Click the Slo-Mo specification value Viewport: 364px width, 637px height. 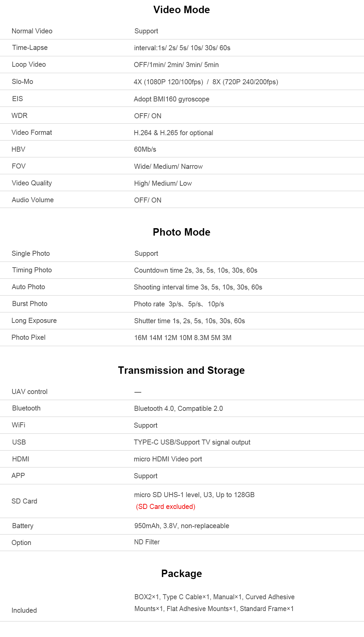pyautogui.click(x=206, y=82)
